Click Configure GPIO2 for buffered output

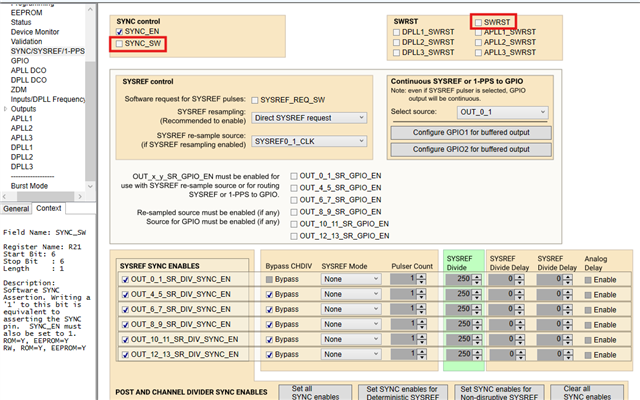tap(471, 149)
